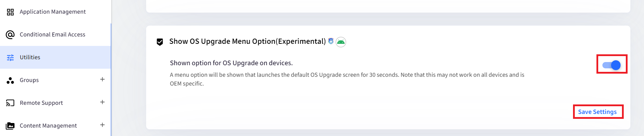644x136 pixels.
Task: Click the black shield checkmark icon
Action: tap(160, 42)
